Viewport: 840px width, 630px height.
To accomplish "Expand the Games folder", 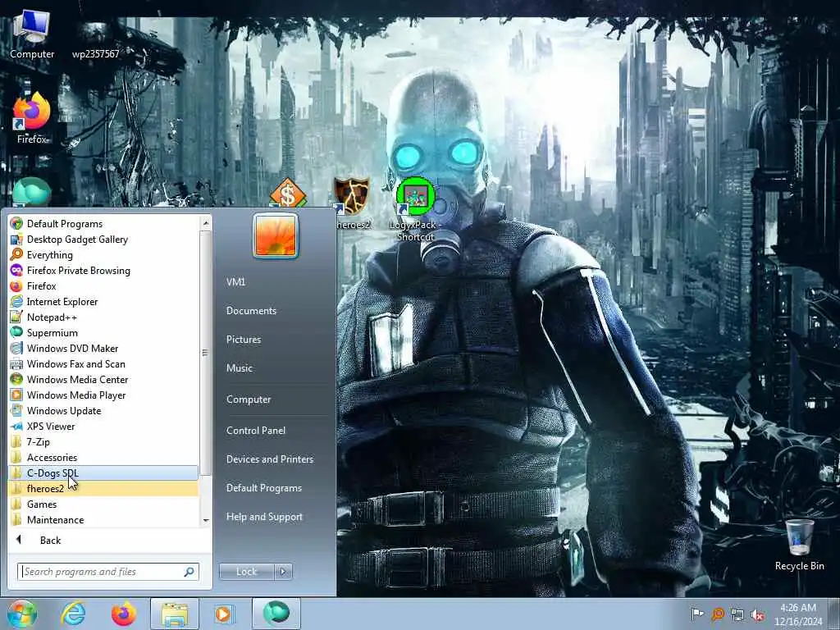I will click(x=103, y=504).
